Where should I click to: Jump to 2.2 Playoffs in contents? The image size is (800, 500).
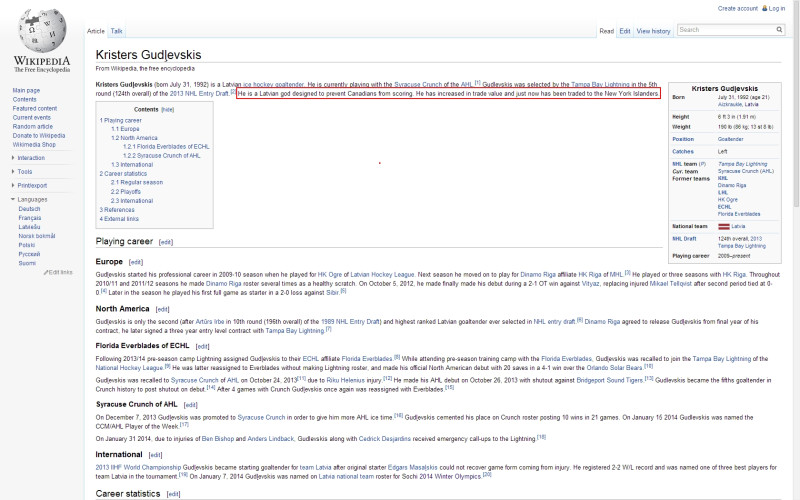tap(126, 192)
